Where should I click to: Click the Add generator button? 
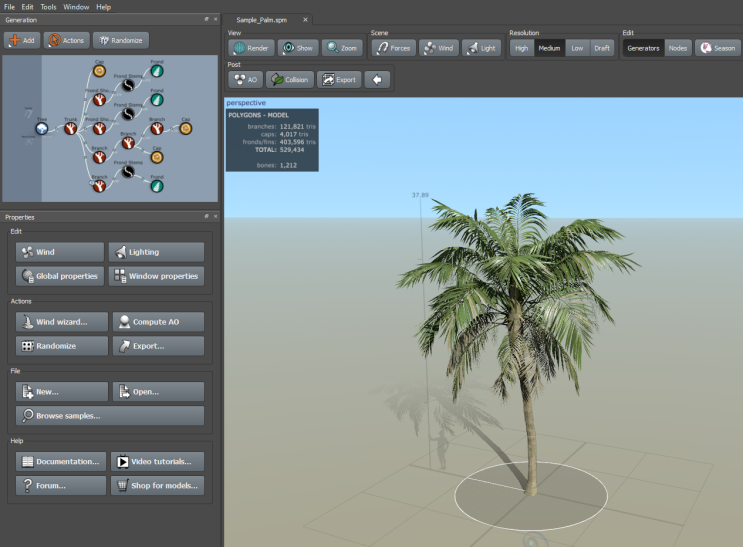[22, 40]
